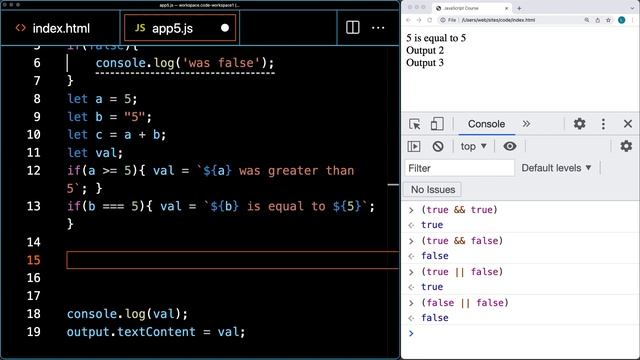Image resolution: width=640 pixels, height=360 pixels.
Task: Click the console Filter field
Action: pyautogui.click(x=460, y=168)
